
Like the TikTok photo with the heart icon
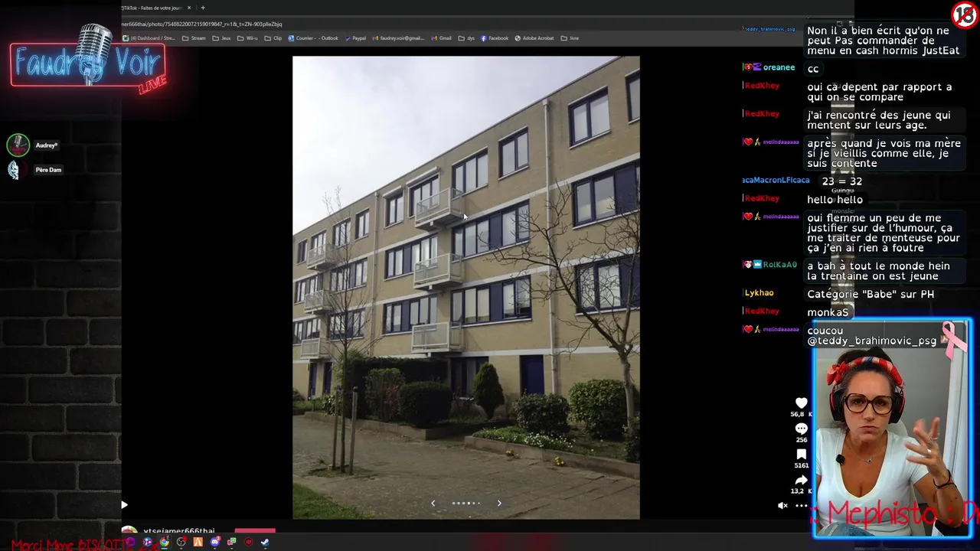pyautogui.click(x=801, y=403)
